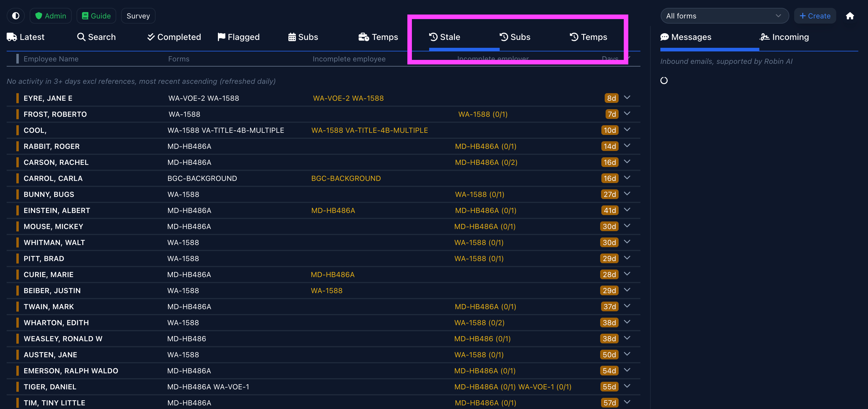Screen dimensions: 868x409
Task: Switch to the stale Temps history tab
Action: [588, 37]
